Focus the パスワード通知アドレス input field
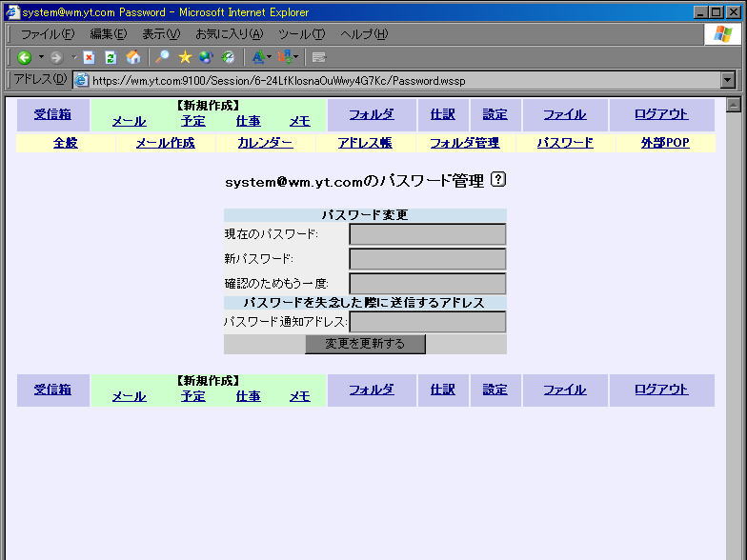 coord(427,322)
